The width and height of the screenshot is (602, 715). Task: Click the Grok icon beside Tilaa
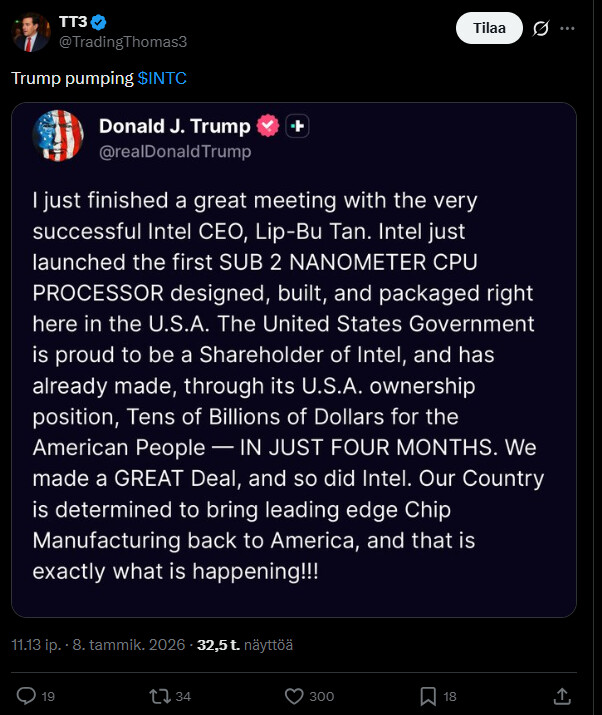[541, 29]
